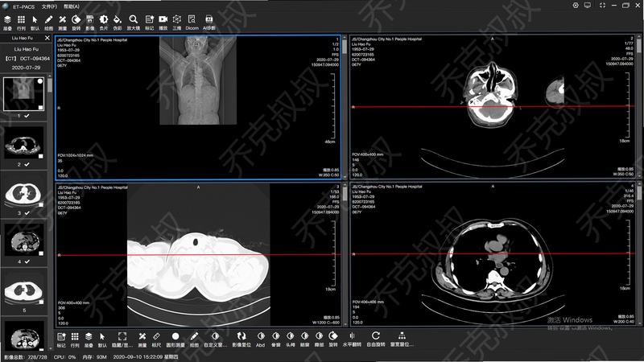The height and width of the screenshot is (362, 644).
Task: Open series 1 scout thumbnail
Action: (x=23, y=93)
